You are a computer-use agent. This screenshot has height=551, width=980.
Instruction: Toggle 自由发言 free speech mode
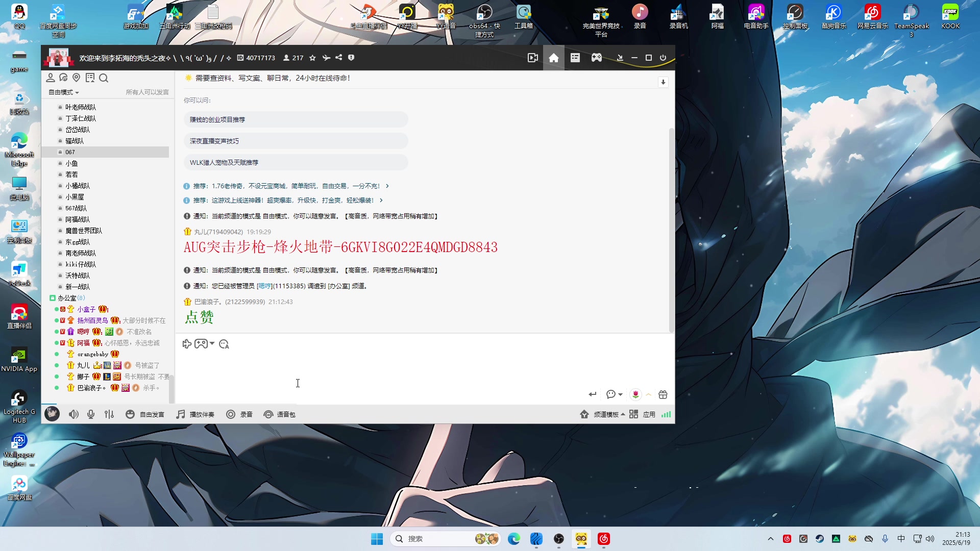(145, 414)
